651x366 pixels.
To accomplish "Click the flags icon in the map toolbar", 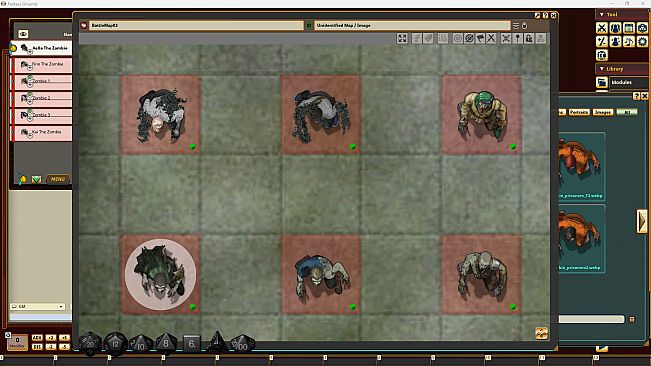I will [x=480, y=39].
